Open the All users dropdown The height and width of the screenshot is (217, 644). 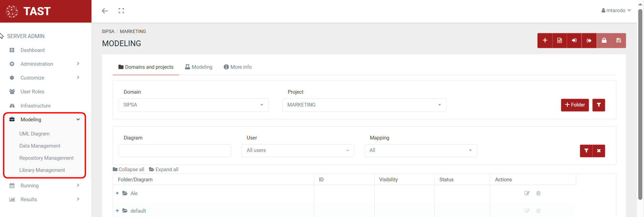pos(297,151)
